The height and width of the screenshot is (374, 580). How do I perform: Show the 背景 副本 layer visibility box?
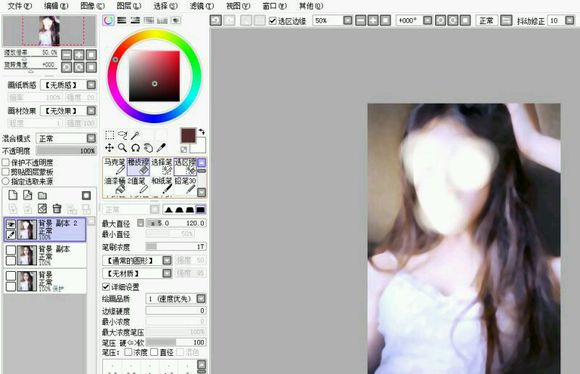[x=11, y=250]
